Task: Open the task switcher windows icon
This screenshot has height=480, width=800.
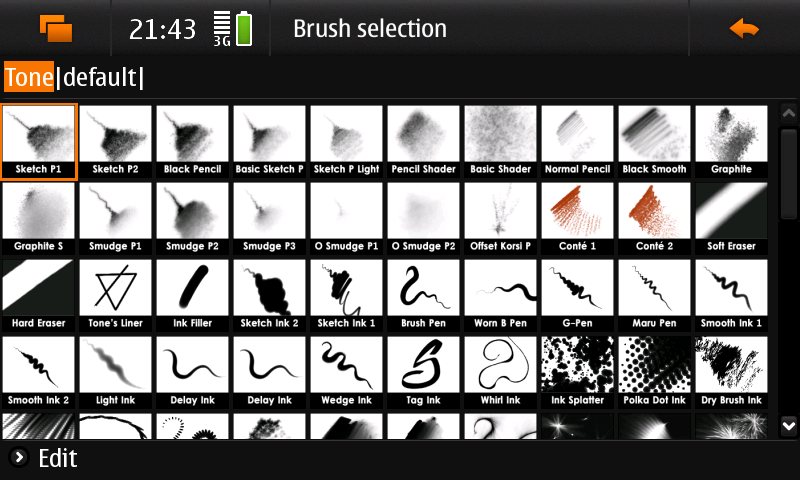Action: tap(56, 28)
